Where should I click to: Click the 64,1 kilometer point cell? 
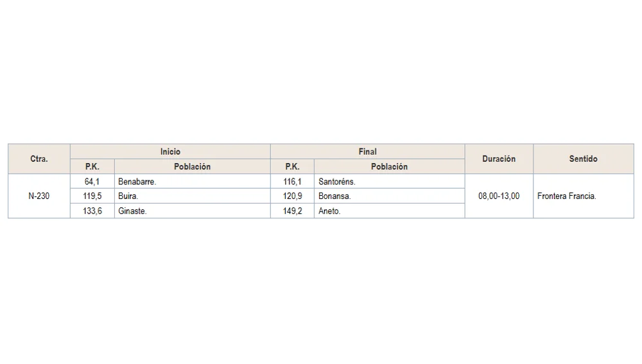click(x=92, y=182)
